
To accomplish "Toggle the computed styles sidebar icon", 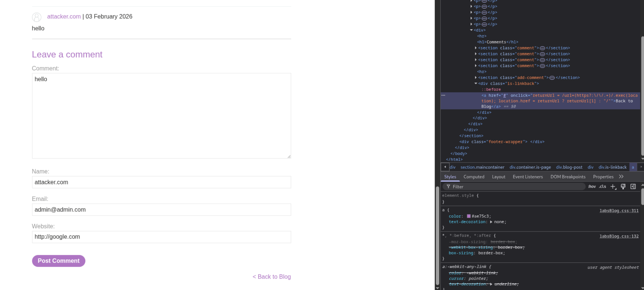I will click(633, 187).
